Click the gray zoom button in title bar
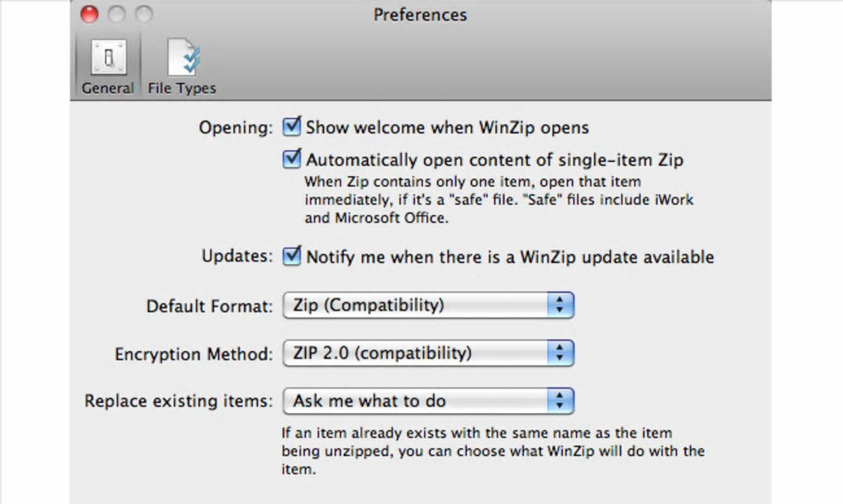 (144, 14)
